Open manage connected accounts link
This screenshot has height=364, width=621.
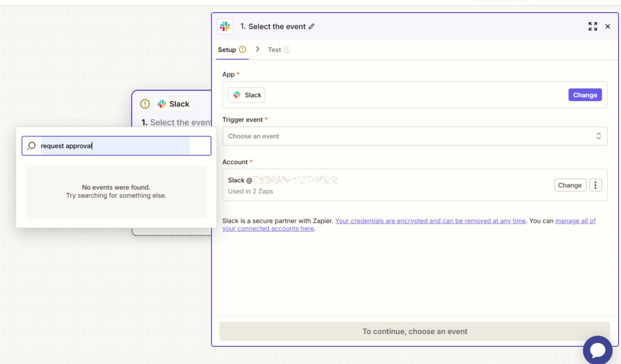(x=575, y=221)
